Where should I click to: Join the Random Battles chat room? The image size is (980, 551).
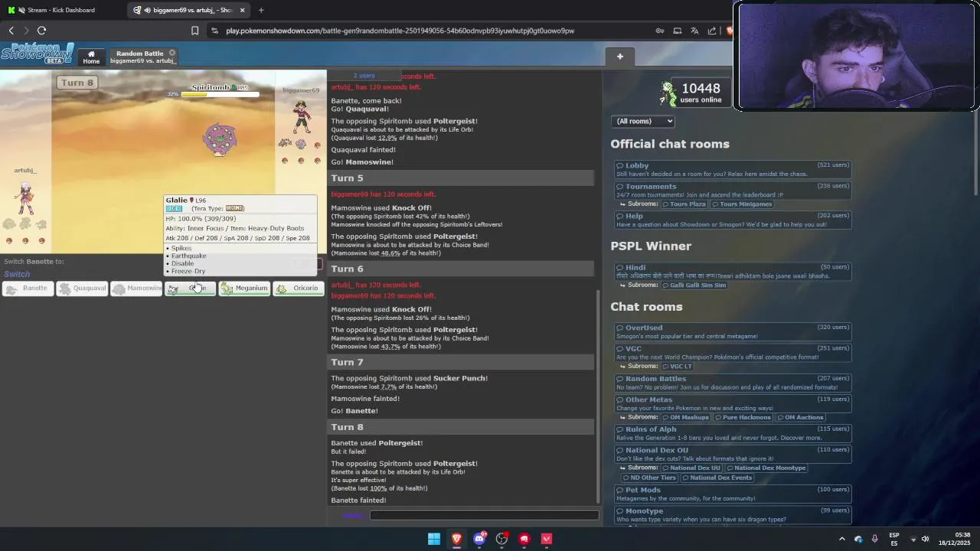point(733,383)
